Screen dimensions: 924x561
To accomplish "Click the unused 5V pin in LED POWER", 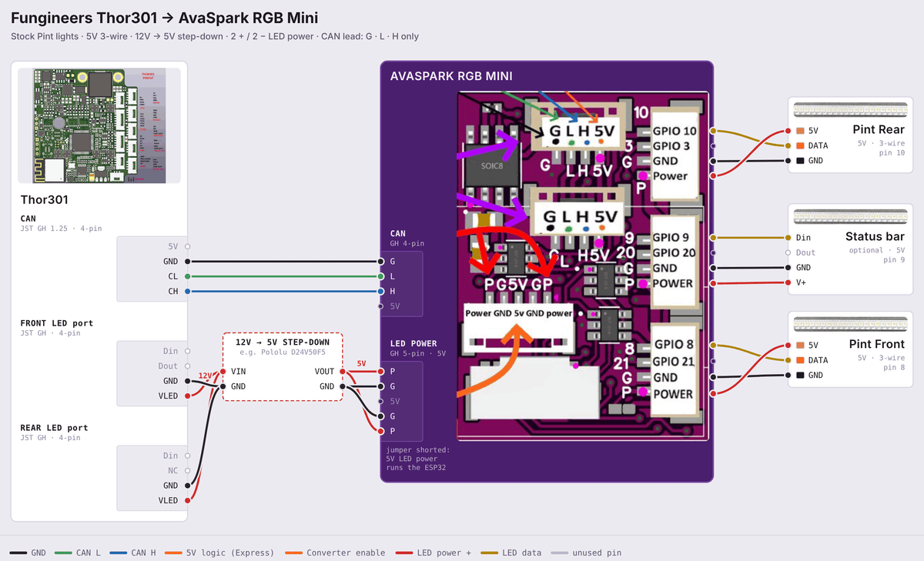I will [x=395, y=401].
